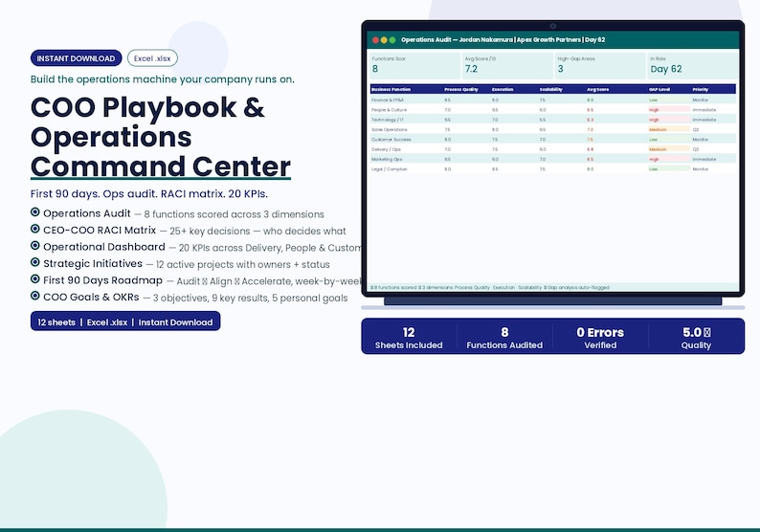This screenshot has width=760, height=532.
Task: Click the 'Operational Dashboard' feature label
Action: point(104,247)
